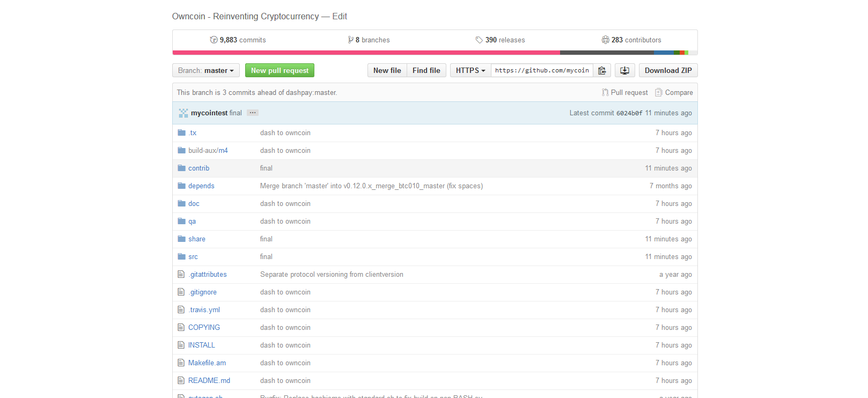The width and height of the screenshot is (868, 398).
Task: Open the commit hash 6024b0f
Action: [629, 113]
